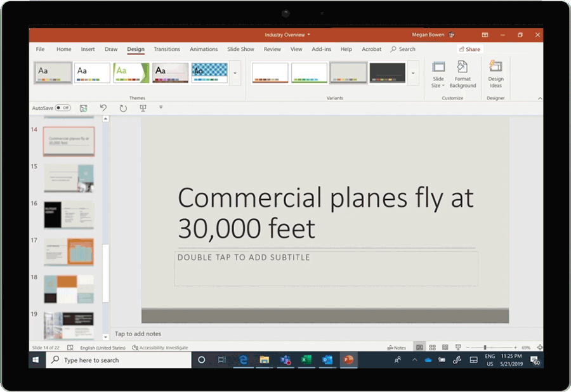Run the Accessibility Investigate checker
This screenshot has width=571, height=392.
tap(160, 348)
